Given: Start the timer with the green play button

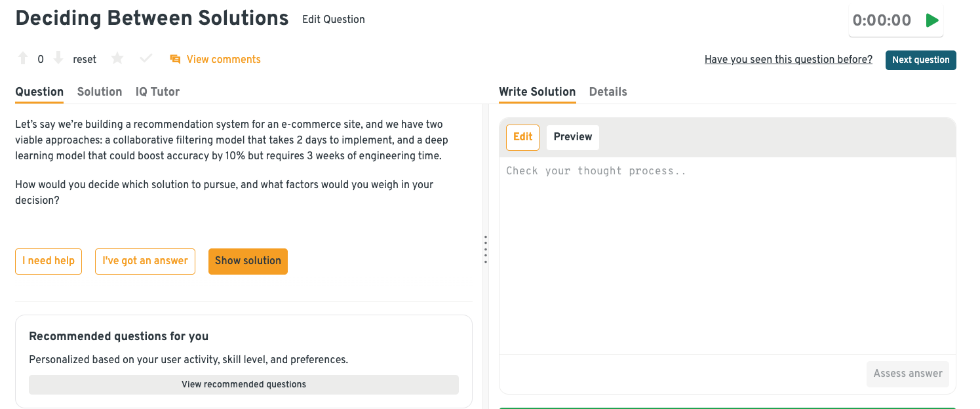Looking at the screenshot, I should click(x=931, y=20).
